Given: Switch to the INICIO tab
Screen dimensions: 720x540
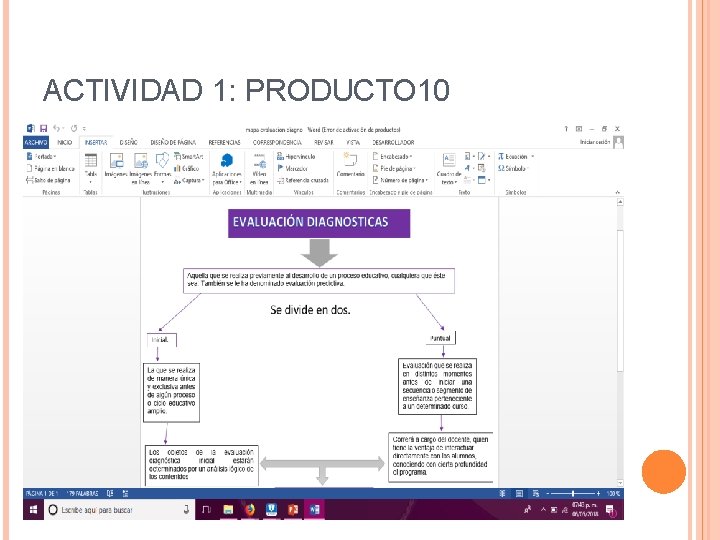Looking at the screenshot, I should coord(65,142).
